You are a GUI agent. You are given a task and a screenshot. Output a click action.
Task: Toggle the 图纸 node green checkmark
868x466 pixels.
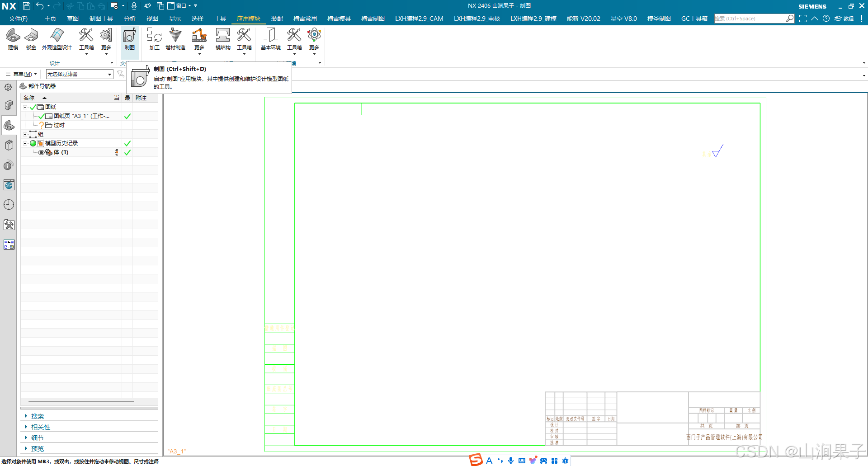(33, 107)
